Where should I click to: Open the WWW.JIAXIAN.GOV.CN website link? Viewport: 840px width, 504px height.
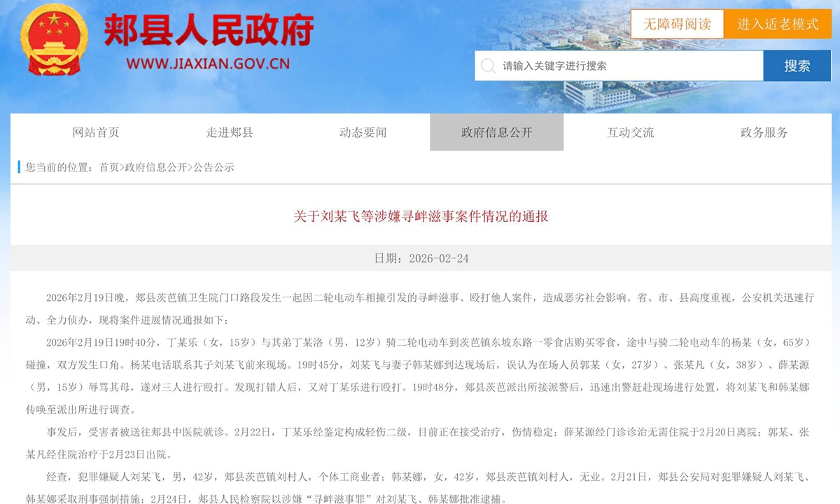click(x=208, y=64)
